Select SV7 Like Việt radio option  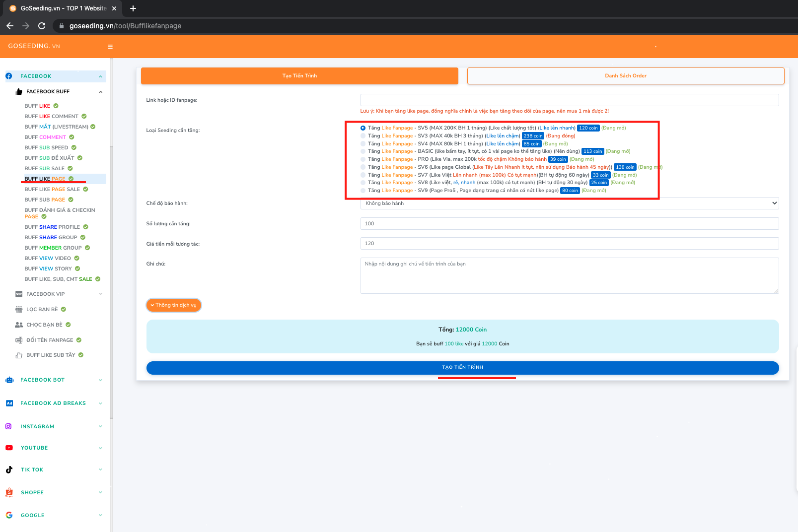[x=363, y=175]
